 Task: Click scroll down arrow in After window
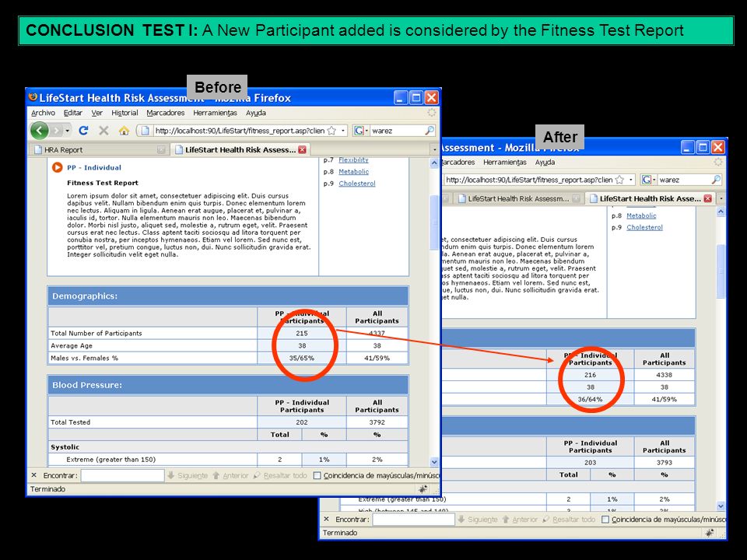[721, 506]
